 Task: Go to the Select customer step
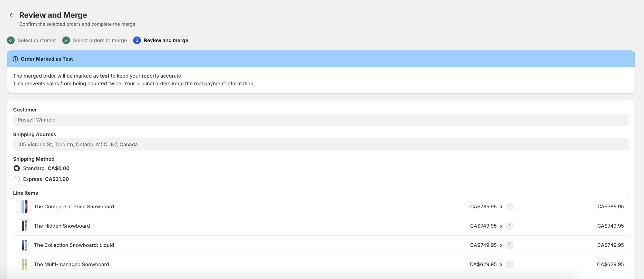[x=37, y=40]
